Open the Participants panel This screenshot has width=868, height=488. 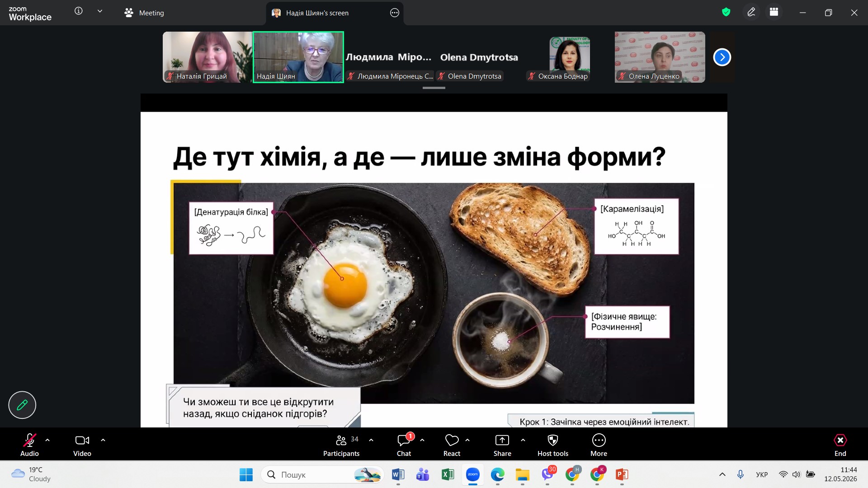coord(341,446)
